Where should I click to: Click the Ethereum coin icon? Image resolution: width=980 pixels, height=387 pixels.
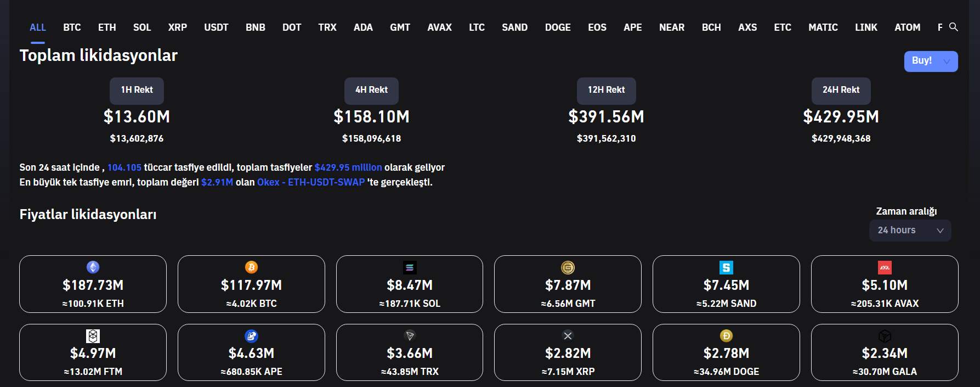point(93,267)
